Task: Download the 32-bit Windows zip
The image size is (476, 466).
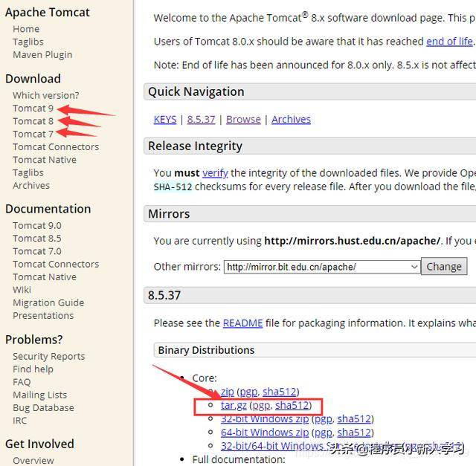Action: pyautogui.click(x=265, y=419)
